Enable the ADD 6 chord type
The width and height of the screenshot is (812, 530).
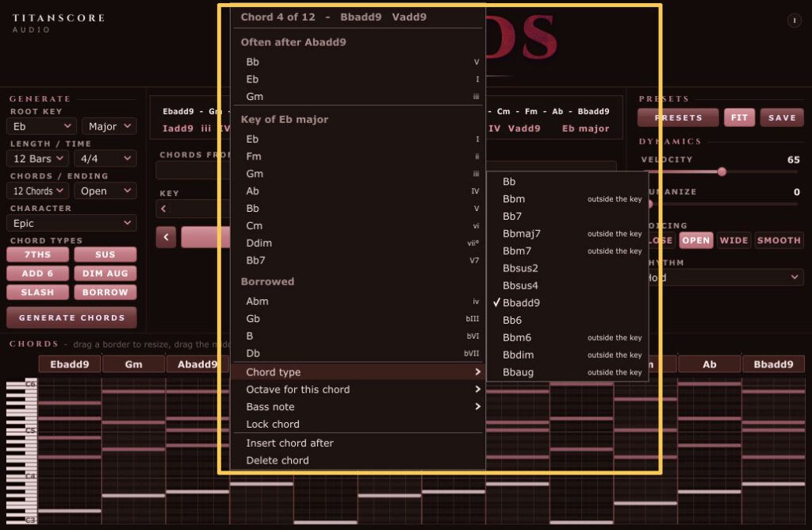coord(38,273)
